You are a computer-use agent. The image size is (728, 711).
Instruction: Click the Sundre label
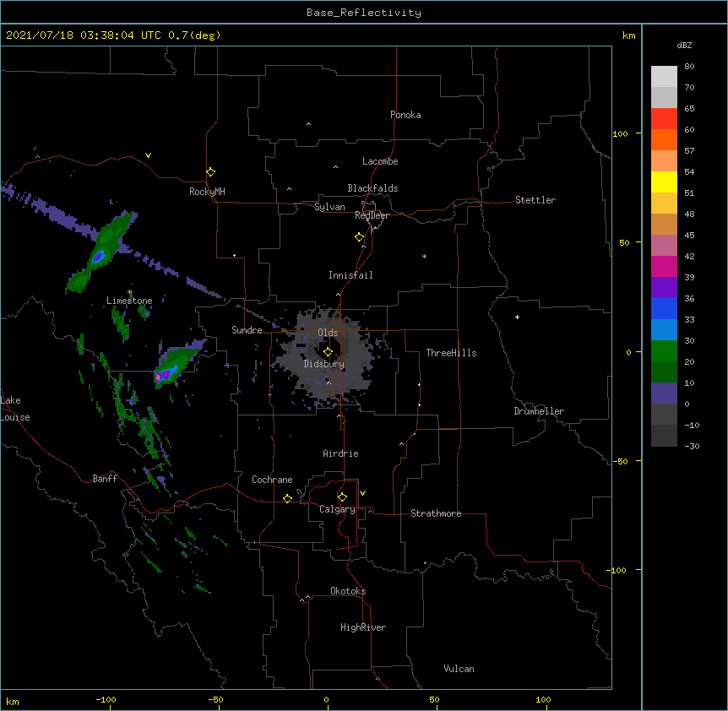pyautogui.click(x=247, y=330)
